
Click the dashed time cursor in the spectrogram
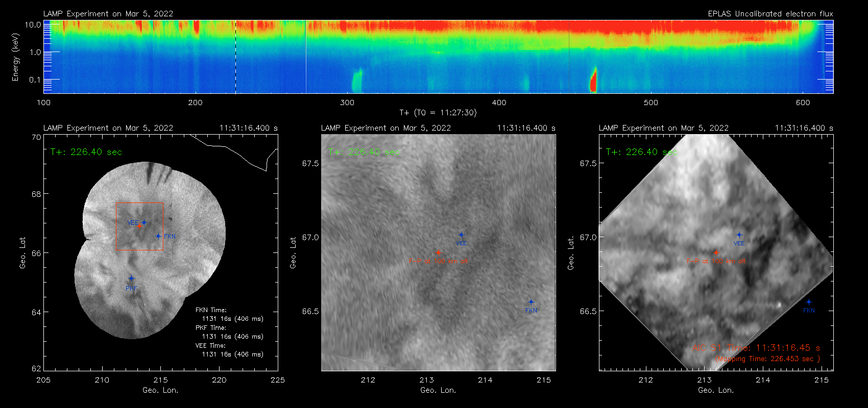click(235, 57)
